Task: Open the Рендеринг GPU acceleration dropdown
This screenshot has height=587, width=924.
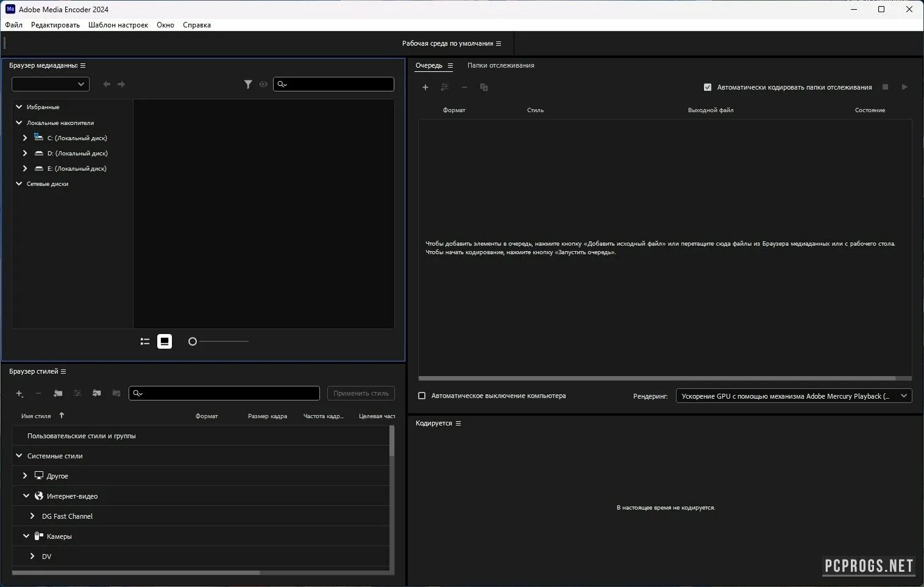Action: (794, 396)
